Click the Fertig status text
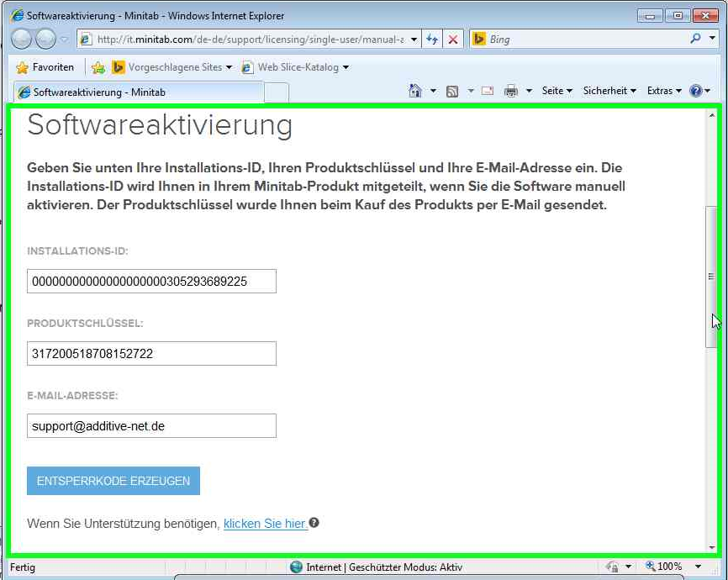This screenshot has height=580, width=728. [x=23, y=567]
